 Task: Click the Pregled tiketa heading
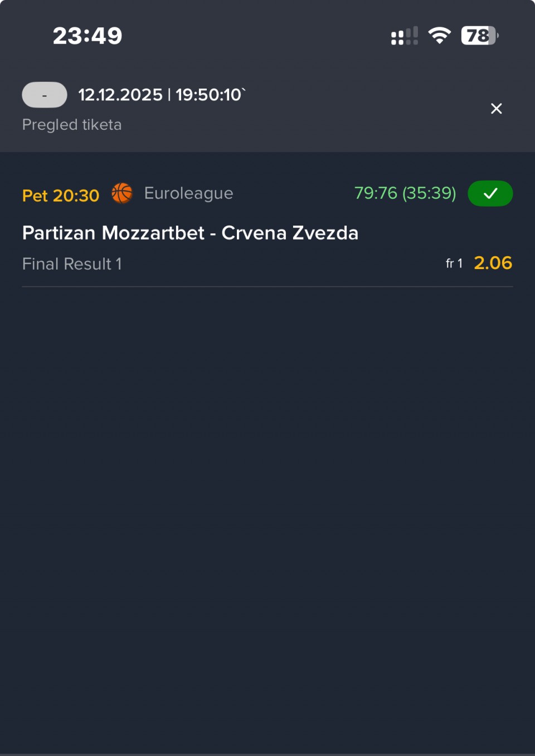pyautogui.click(x=72, y=124)
